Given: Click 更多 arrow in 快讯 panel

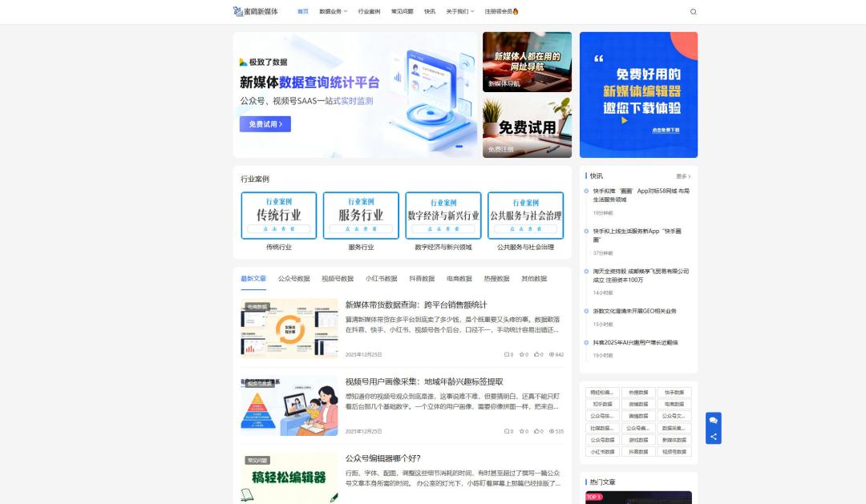Looking at the screenshot, I should 683,176.
